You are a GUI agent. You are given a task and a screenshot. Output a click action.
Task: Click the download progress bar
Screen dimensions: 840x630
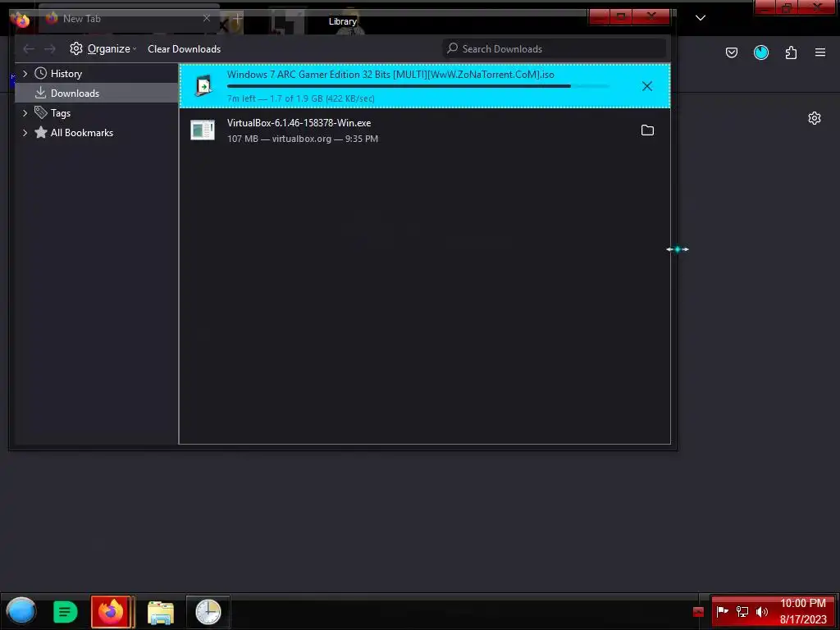tap(418, 86)
